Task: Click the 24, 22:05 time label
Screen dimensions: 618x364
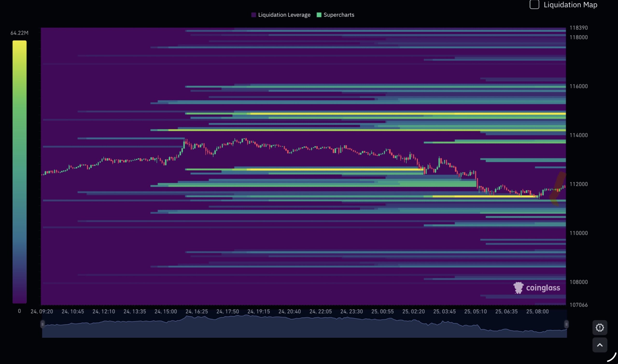Action: point(321,312)
